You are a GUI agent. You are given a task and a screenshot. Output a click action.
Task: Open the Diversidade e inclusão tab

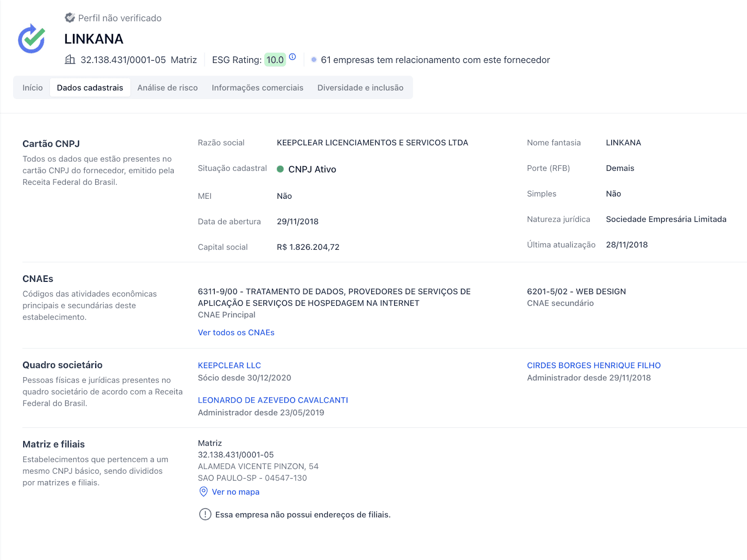point(360,88)
